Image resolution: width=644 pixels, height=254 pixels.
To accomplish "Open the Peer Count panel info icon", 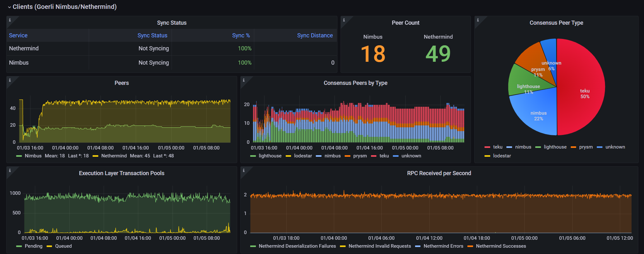I will pos(344,20).
